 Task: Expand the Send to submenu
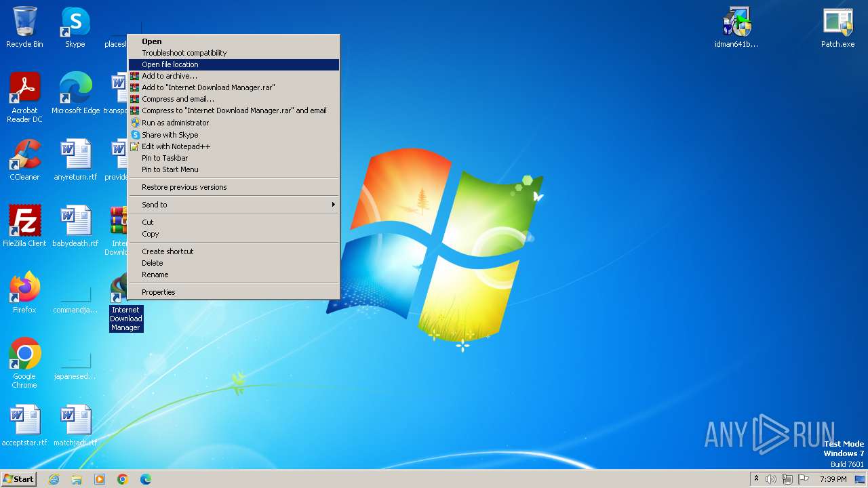(234, 205)
